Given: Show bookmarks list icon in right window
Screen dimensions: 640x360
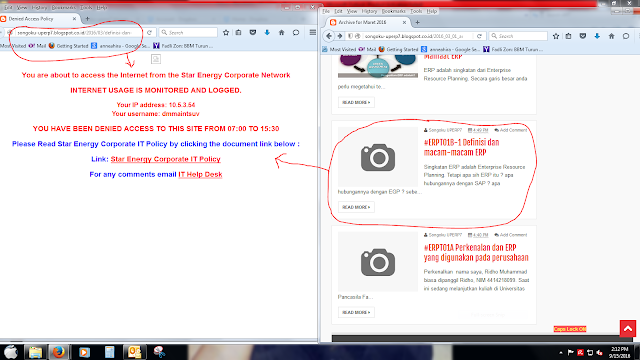Looking at the screenshot, I should [569, 36].
